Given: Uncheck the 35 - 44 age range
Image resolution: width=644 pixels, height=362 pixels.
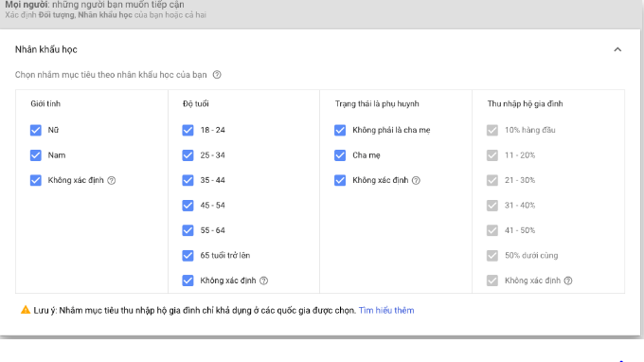Looking at the screenshot, I should click(x=188, y=180).
